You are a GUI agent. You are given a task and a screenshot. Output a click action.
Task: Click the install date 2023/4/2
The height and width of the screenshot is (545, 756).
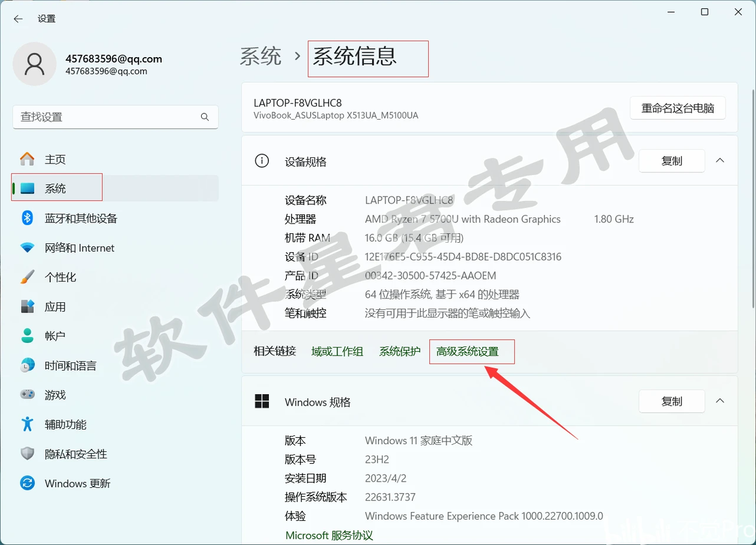coord(386,478)
